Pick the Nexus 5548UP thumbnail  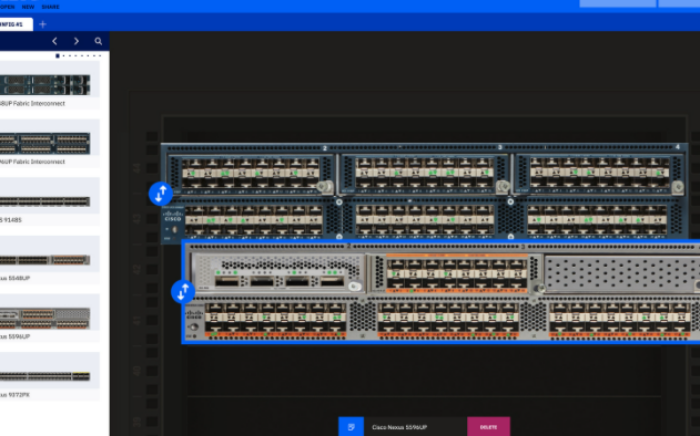pos(45,260)
